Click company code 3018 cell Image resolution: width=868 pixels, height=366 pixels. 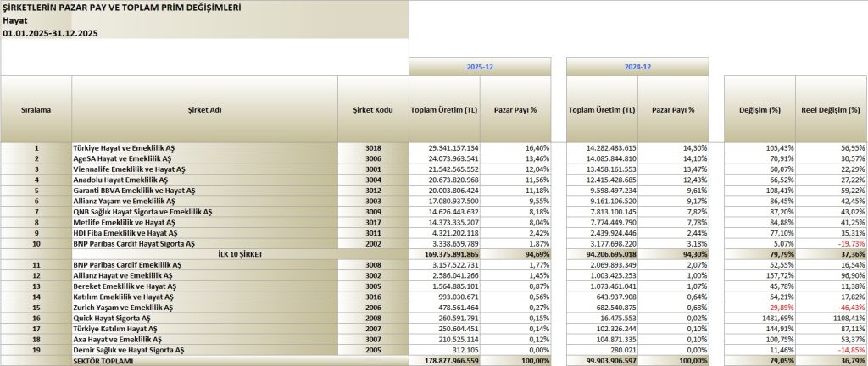pos(373,147)
